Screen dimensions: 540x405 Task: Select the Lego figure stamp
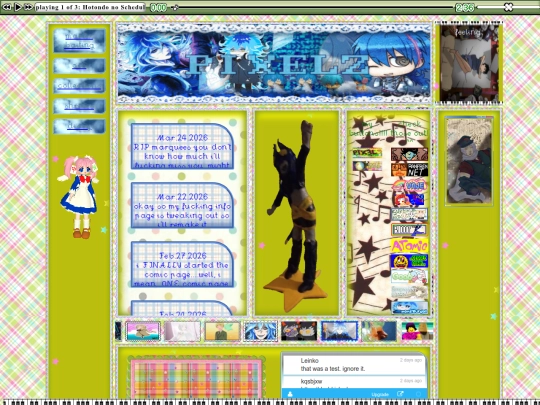pyautogui.click(x=417, y=331)
